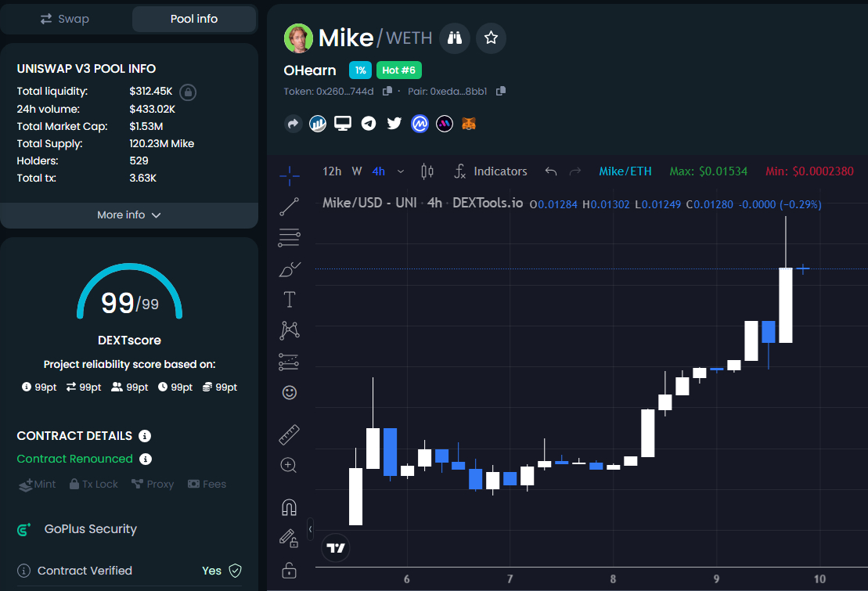
Task: Toggle lock all drawing tools
Action: tap(289, 569)
